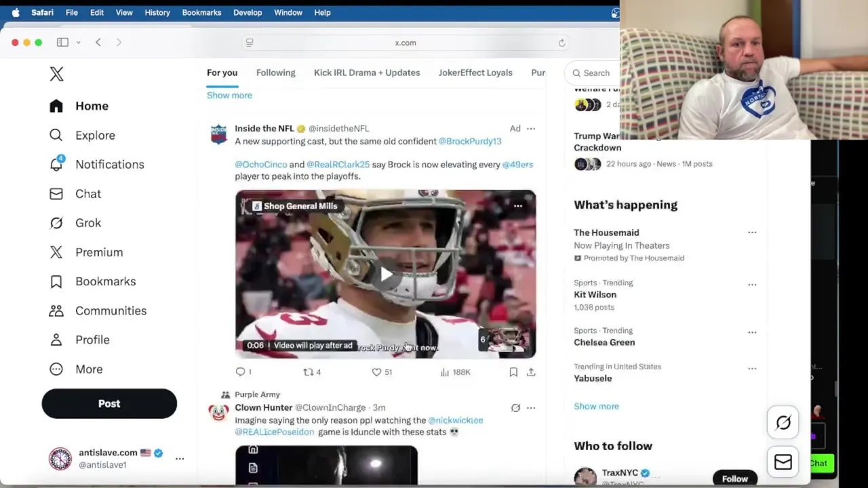Open Communities in sidebar
The width and height of the screenshot is (868, 488).
(x=98, y=310)
